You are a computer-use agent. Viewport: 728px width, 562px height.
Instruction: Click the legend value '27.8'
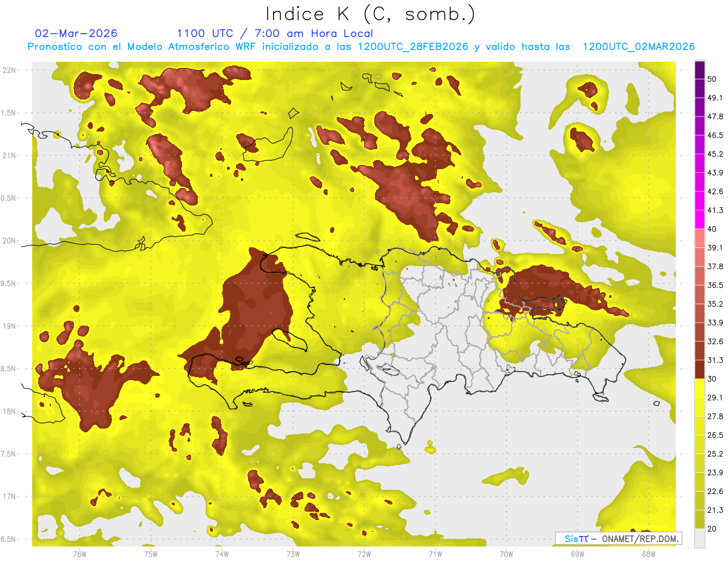click(x=715, y=416)
